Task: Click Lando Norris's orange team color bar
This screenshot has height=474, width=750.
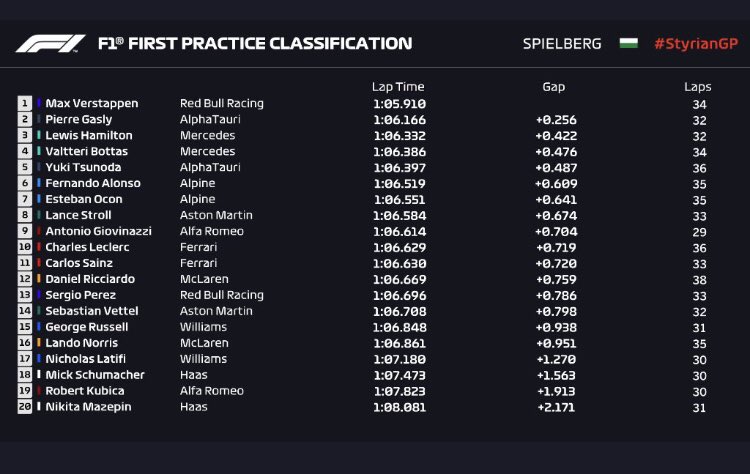Action: [x=39, y=343]
